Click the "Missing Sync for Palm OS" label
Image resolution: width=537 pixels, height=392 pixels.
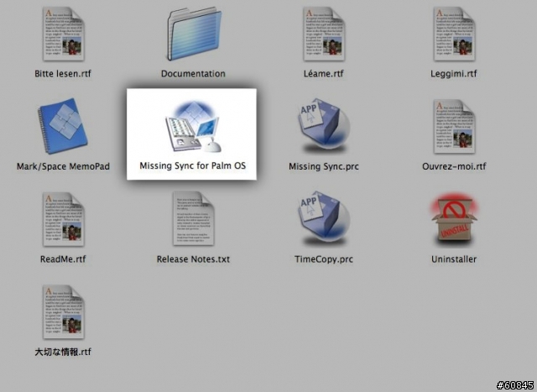(193, 166)
